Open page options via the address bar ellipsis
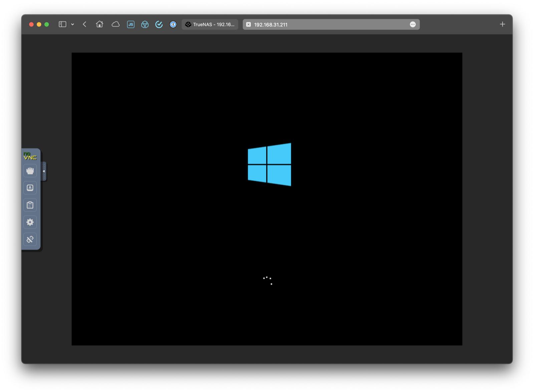The image size is (534, 392). [x=413, y=24]
